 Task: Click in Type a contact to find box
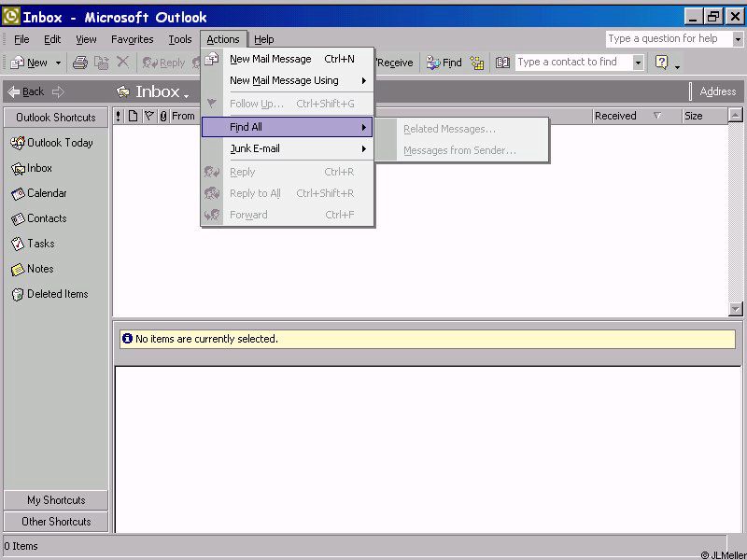[x=573, y=63]
